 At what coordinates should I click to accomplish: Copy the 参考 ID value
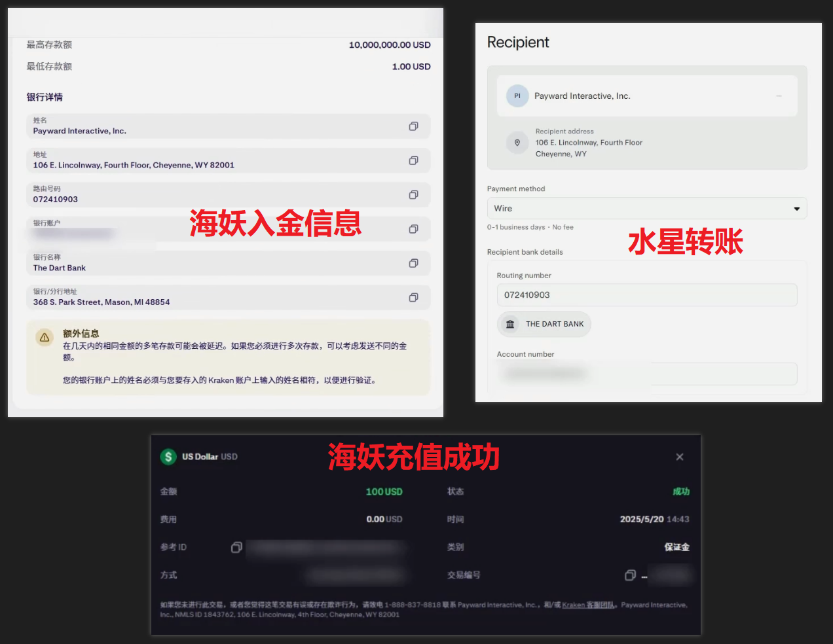[236, 547]
